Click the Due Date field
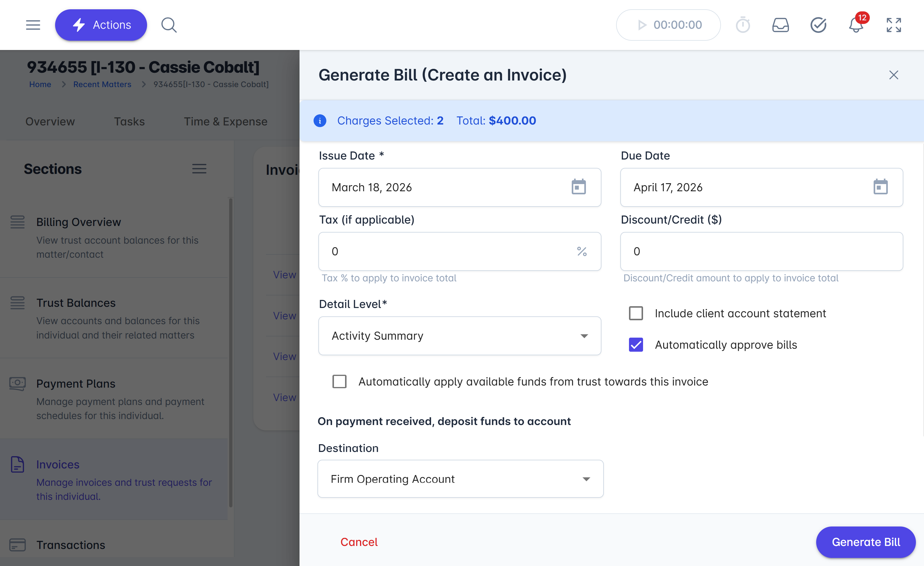924x566 pixels. (x=762, y=187)
